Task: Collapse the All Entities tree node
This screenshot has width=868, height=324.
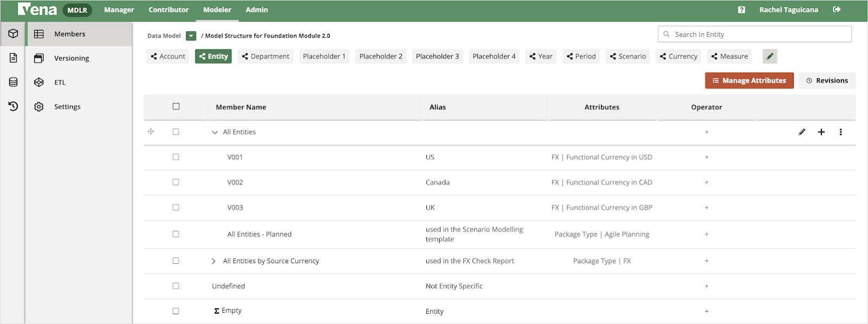Action: click(215, 132)
